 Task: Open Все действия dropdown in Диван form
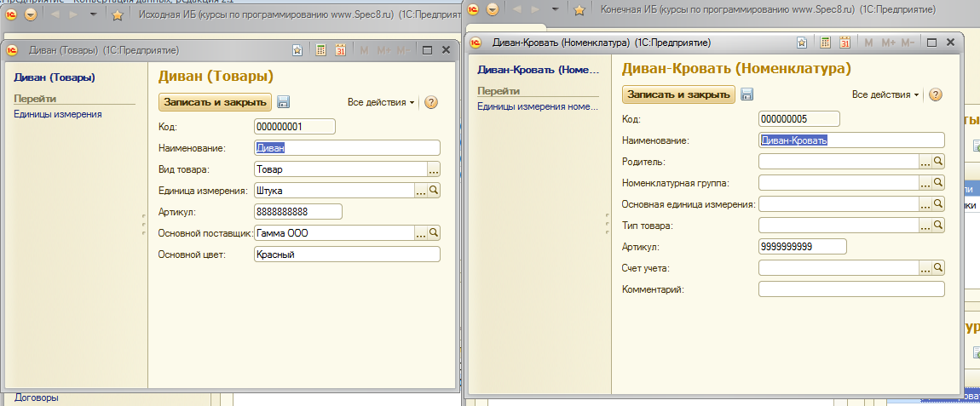[x=381, y=102]
